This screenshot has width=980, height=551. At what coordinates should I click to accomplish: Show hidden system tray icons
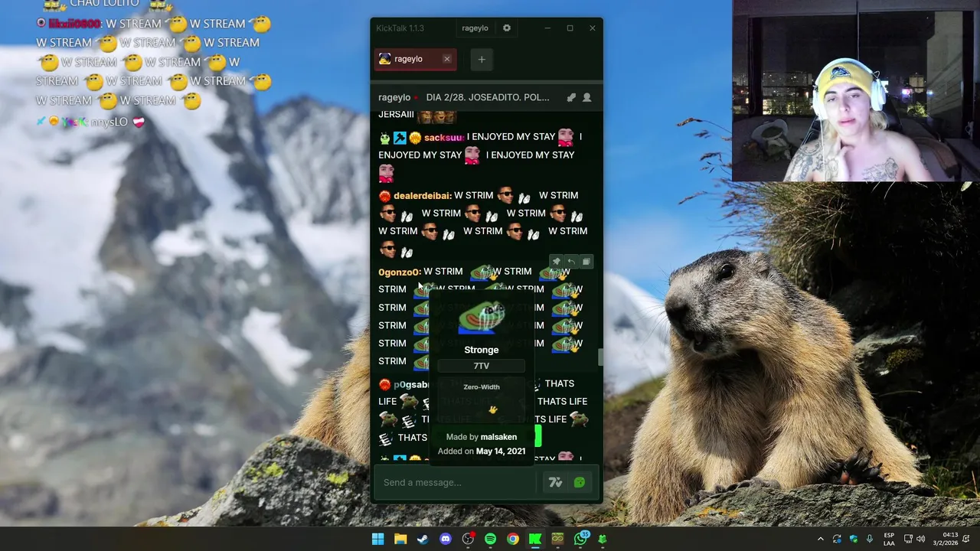821,539
